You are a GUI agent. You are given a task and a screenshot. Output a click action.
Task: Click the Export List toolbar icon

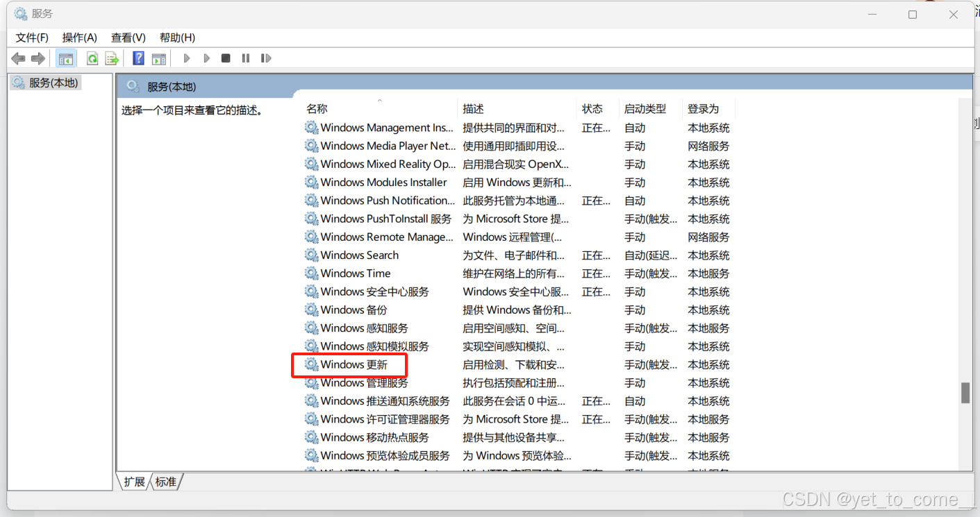point(112,58)
